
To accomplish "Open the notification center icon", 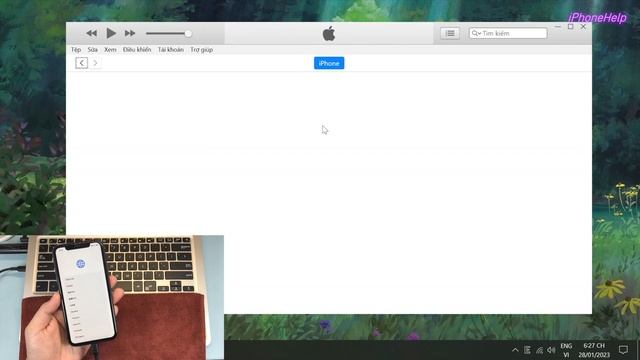I will (623, 350).
